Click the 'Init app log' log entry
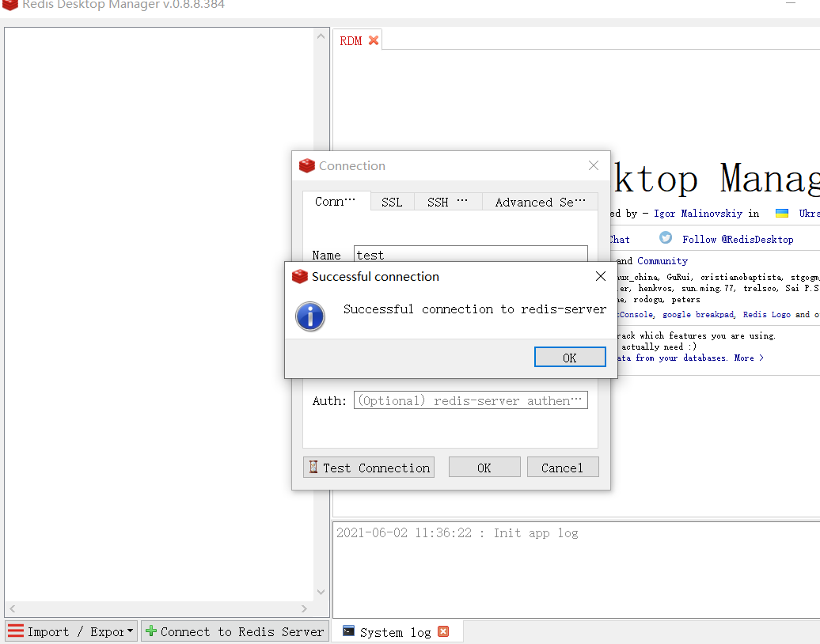Screen dimensions: 820x644 point(457,532)
